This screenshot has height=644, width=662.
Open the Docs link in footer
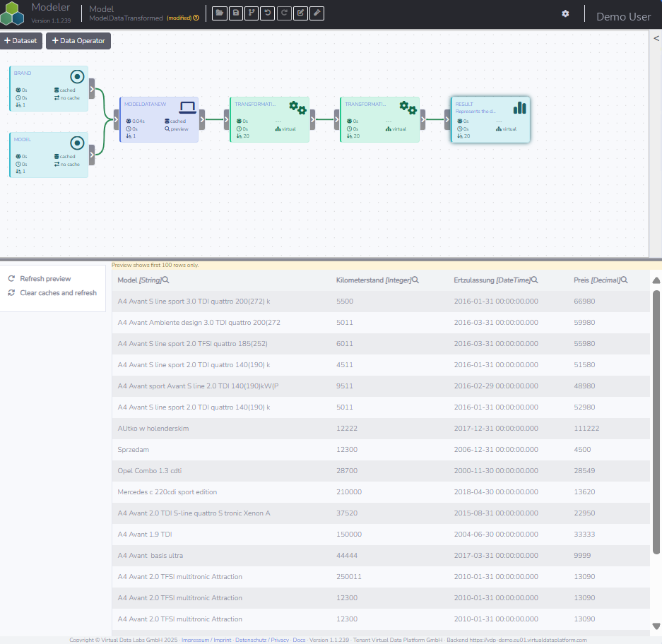click(299, 640)
